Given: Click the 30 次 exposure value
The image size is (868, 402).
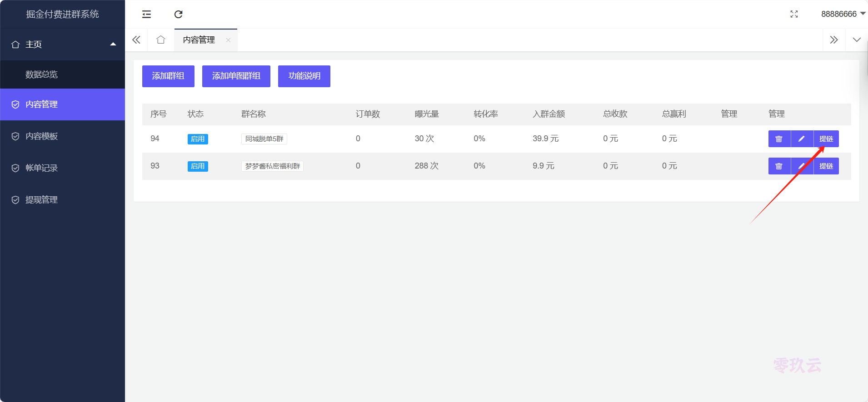Looking at the screenshot, I should [424, 139].
